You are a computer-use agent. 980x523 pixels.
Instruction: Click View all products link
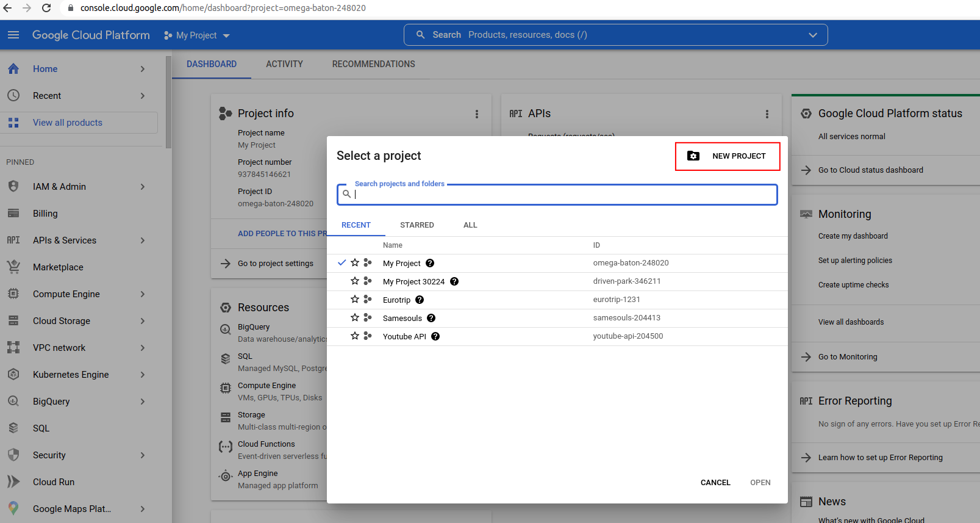click(68, 123)
